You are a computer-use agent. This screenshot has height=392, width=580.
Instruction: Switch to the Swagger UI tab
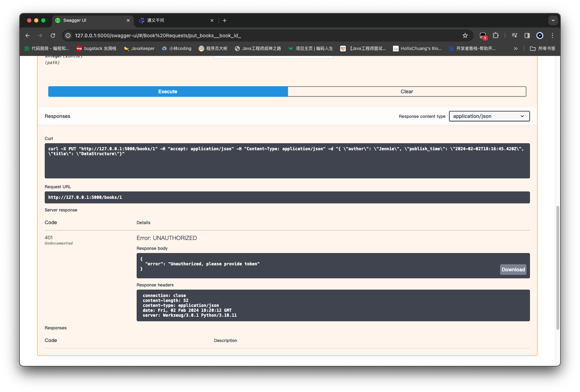coord(94,20)
